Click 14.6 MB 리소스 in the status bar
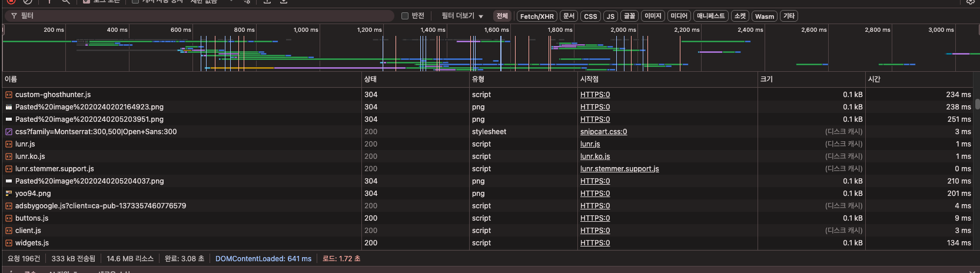980x273 pixels. [130, 259]
